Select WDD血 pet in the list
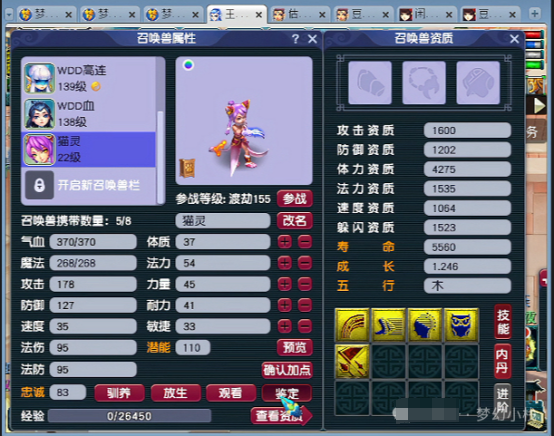The height and width of the screenshot is (436, 554). [x=89, y=114]
